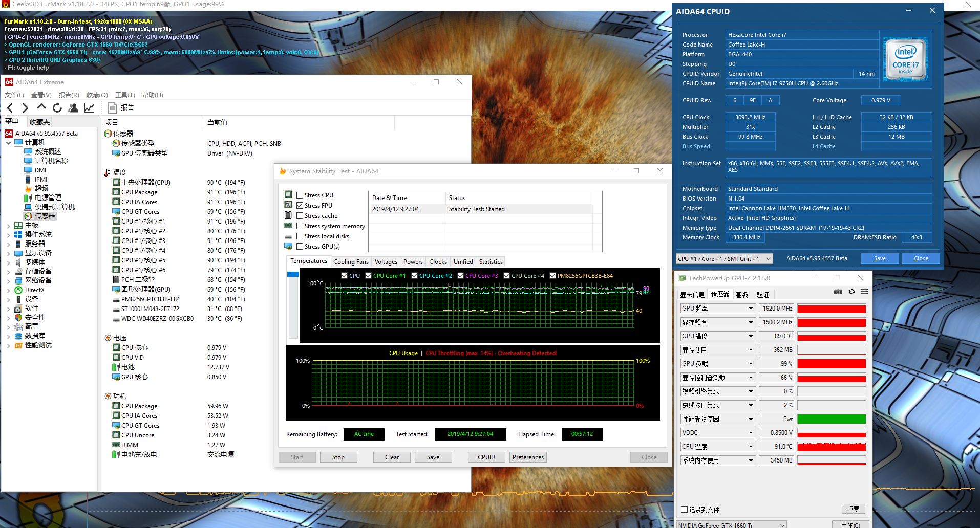Click the GPU-Z refresh icon
Viewport: 980px width, 528px height.
(x=851, y=292)
